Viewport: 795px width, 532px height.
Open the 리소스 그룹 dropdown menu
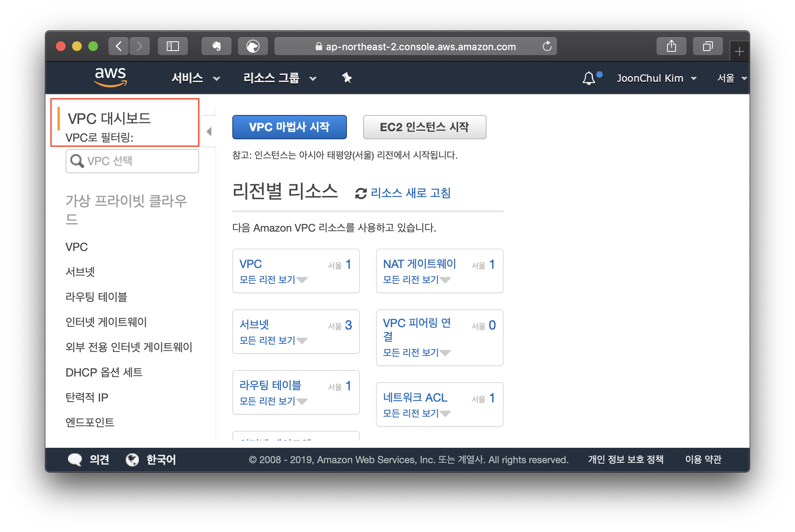point(279,78)
